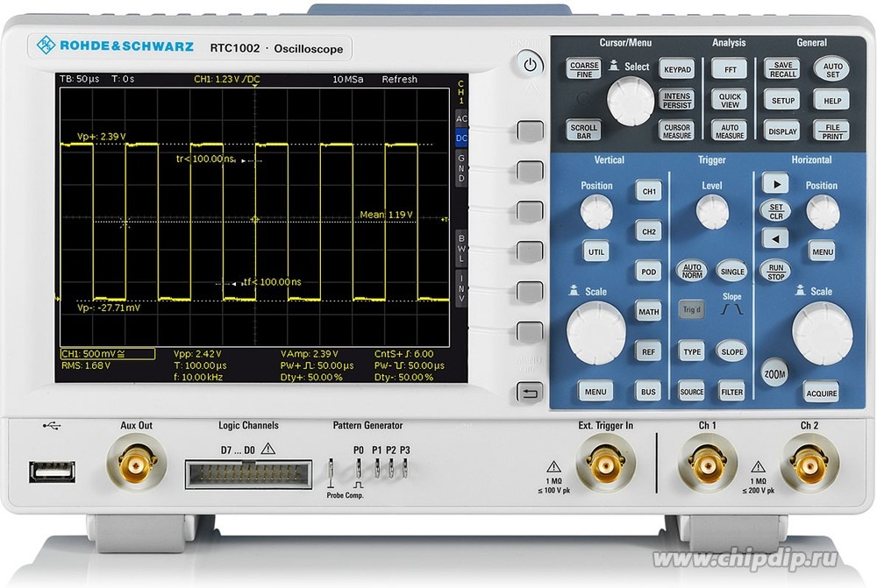Toggle INV invert on screen menu
877x588 pixels.
461,287
